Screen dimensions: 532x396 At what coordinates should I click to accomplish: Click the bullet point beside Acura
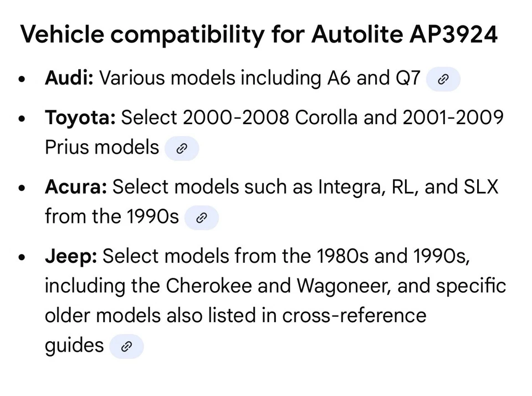pyautogui.click(x=22, y=188)
